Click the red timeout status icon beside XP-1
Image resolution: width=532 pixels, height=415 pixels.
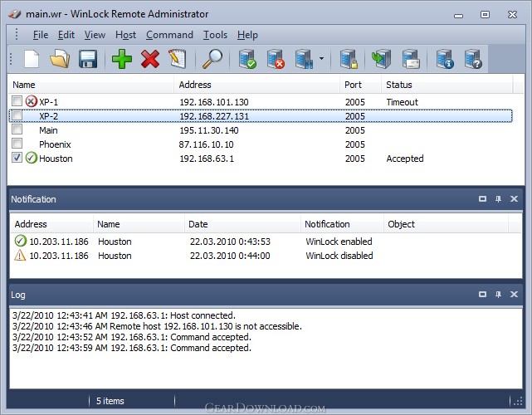coord(32,101)
